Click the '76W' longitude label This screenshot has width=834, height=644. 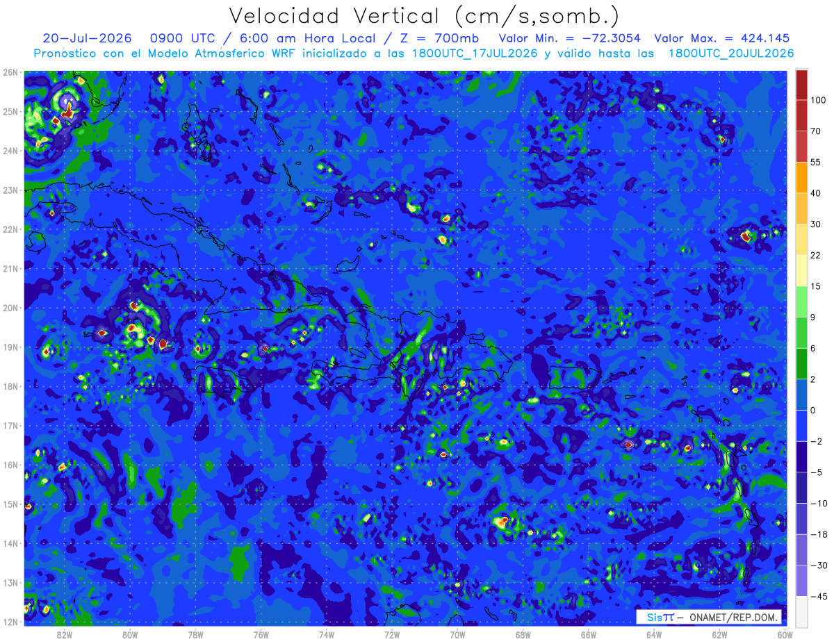261,634
